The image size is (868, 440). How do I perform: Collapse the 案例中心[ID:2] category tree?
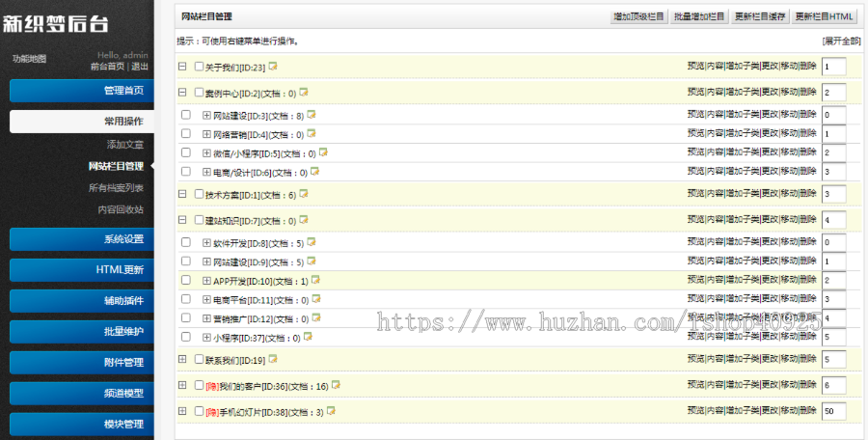tap(182, 93)
